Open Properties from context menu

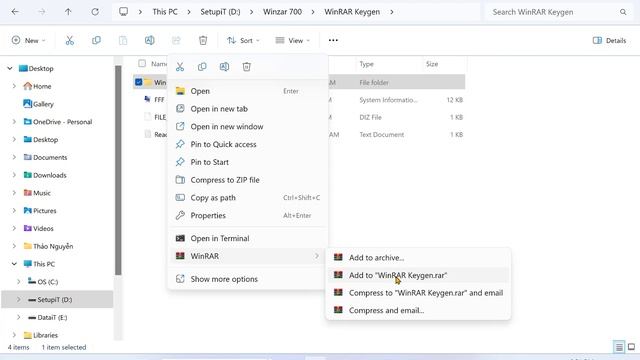(x=247, y=216)
